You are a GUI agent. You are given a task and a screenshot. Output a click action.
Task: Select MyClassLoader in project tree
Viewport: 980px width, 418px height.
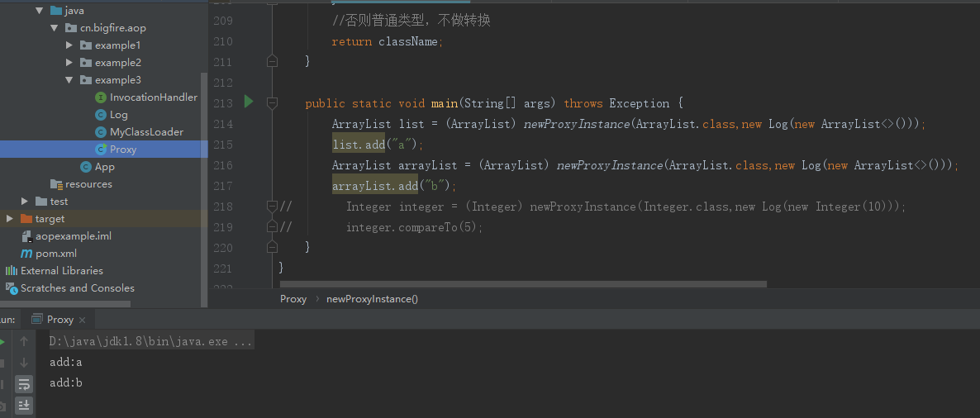[x=147, y=132]
